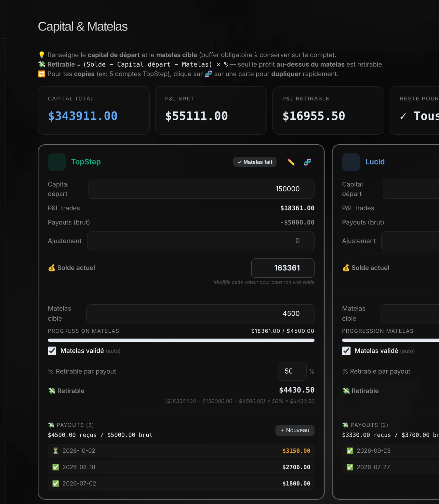Viewport: 439px width, 504px height.
Task: Click flying money icon beside TopStep Retirable
Action: (52, 391)
